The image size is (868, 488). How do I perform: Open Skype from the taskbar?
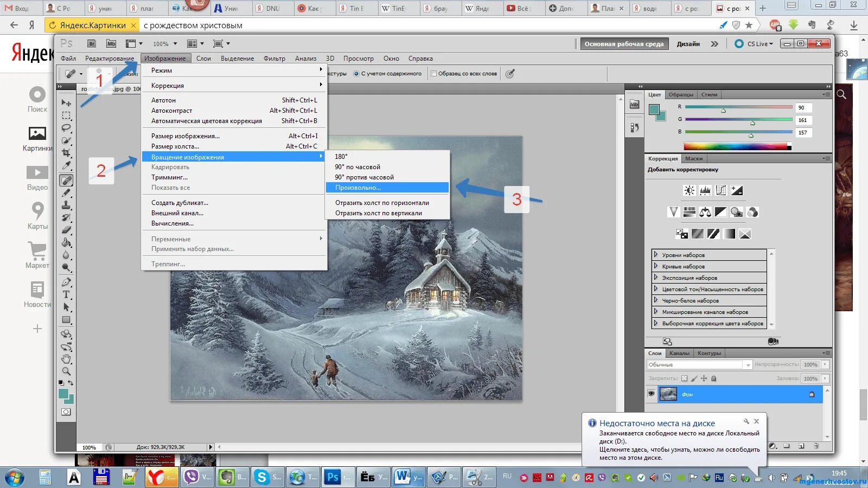[x=268, y=477]
